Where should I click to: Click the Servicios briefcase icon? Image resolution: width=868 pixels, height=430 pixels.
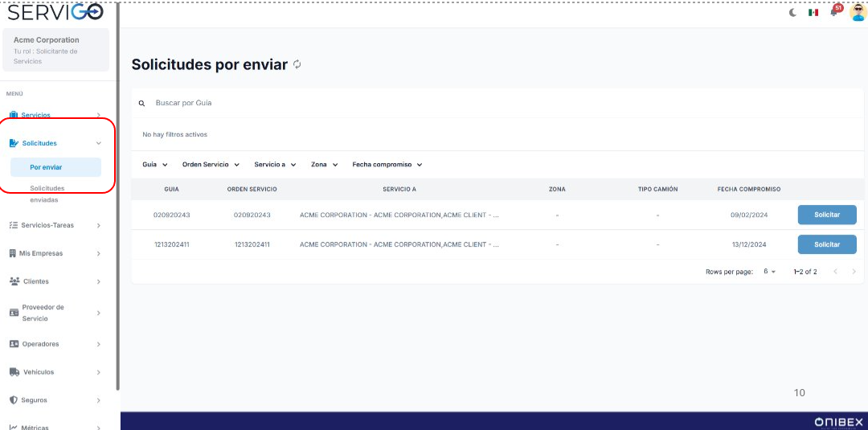tap(14, 115)
